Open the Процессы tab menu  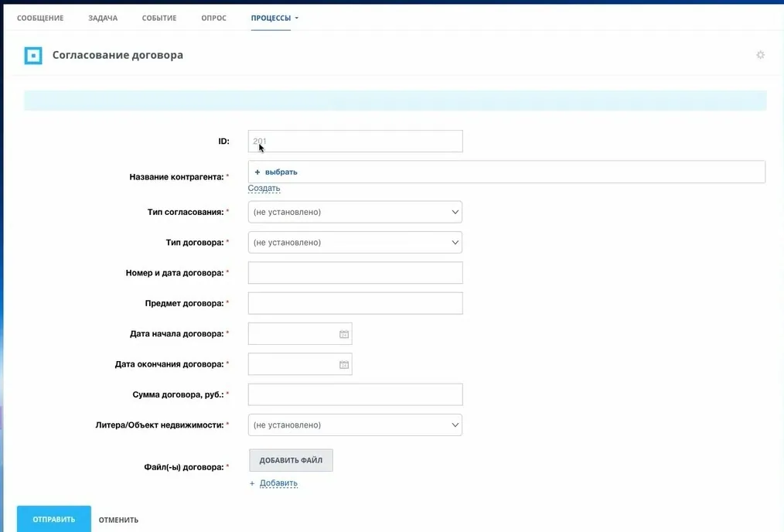pyautogui.click(x=274, y=18)
